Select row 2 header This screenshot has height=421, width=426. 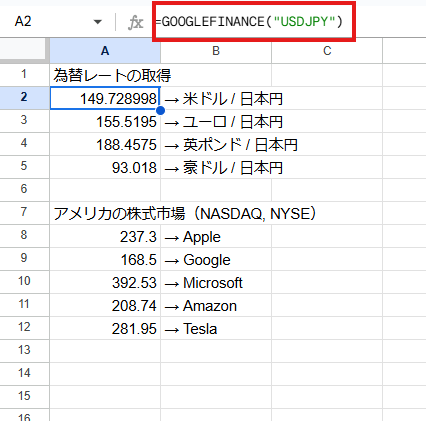pyautogui.click(x=24, y=97)
